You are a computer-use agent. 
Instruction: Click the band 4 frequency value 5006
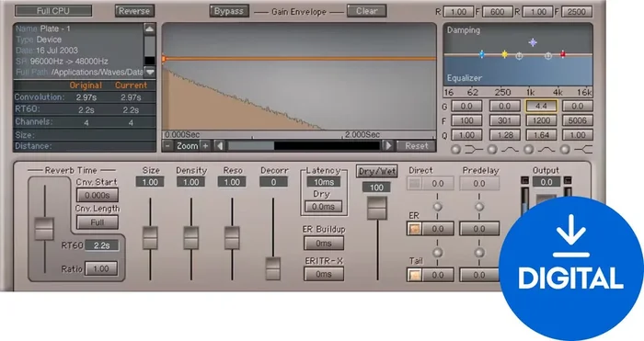[578, 120]
